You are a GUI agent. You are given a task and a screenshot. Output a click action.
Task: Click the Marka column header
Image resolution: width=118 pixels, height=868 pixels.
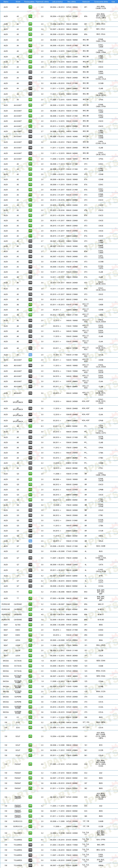click(6, 1)
